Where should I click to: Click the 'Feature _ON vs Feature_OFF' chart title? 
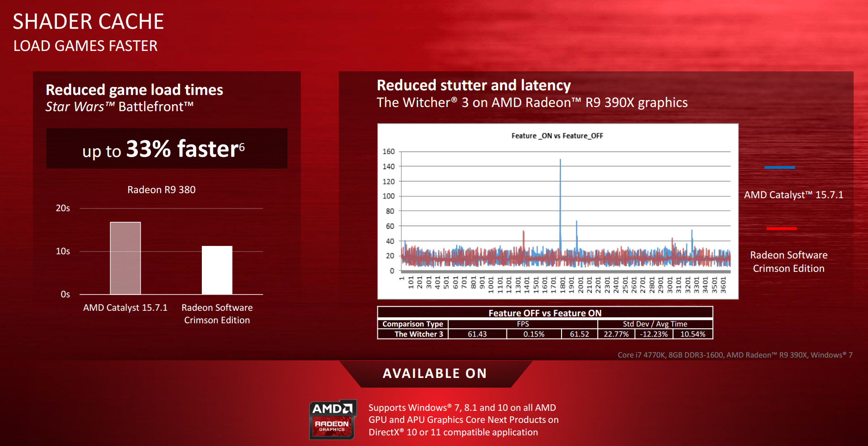click(557, 136)
